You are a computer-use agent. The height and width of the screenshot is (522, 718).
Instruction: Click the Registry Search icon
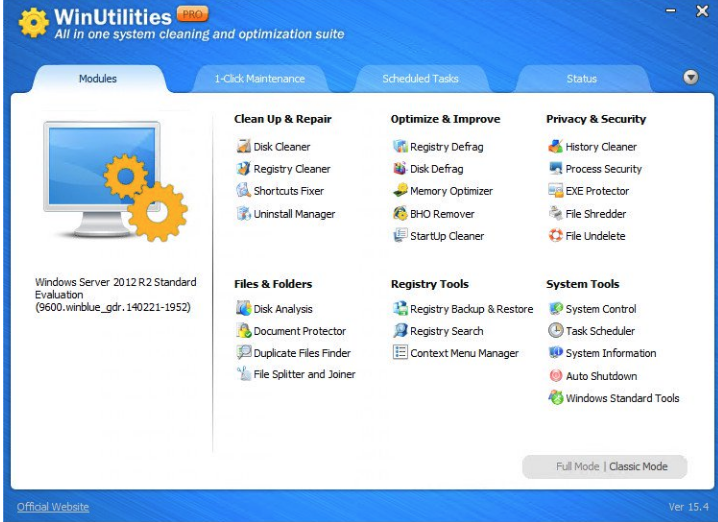[400, 331]
